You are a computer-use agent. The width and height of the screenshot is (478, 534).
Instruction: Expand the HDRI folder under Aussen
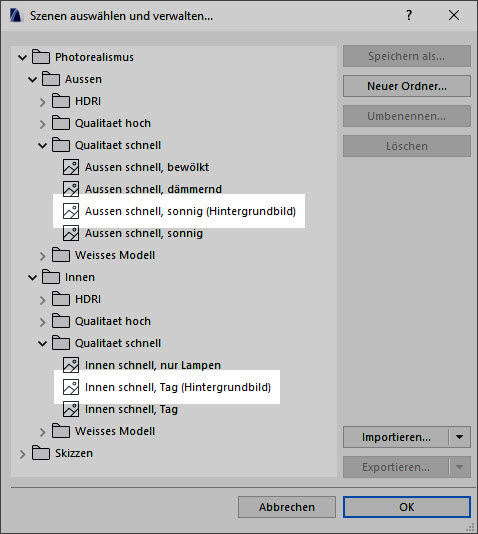click(42, 102)
